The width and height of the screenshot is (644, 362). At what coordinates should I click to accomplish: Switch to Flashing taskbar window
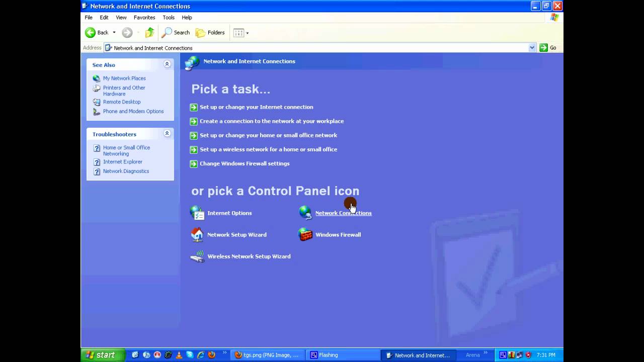pos(343,355)
